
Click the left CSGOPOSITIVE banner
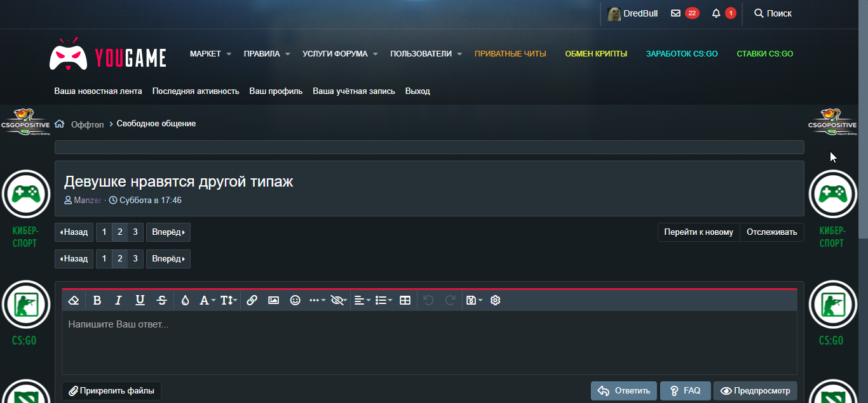click(25, 121)
